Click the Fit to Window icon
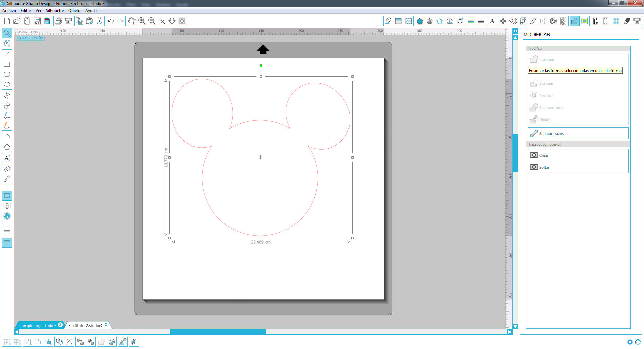 tap(182, 21)
